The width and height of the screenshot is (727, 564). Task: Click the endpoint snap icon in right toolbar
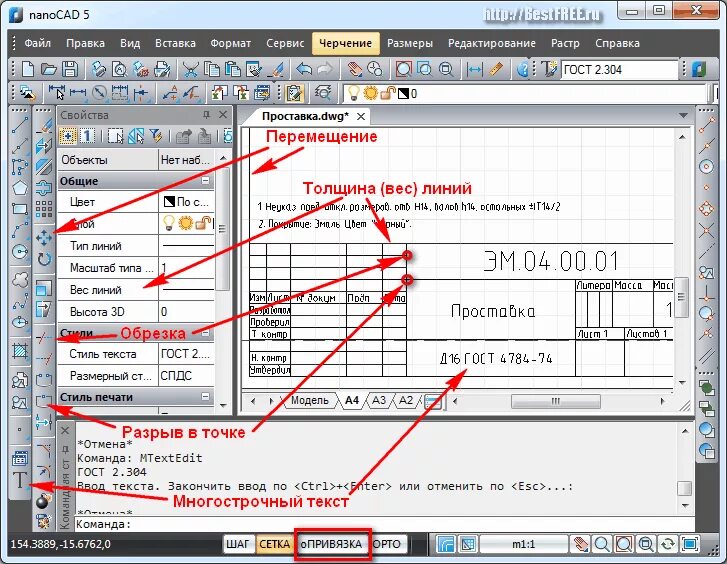pyautogui.click(x=707, y=125)
